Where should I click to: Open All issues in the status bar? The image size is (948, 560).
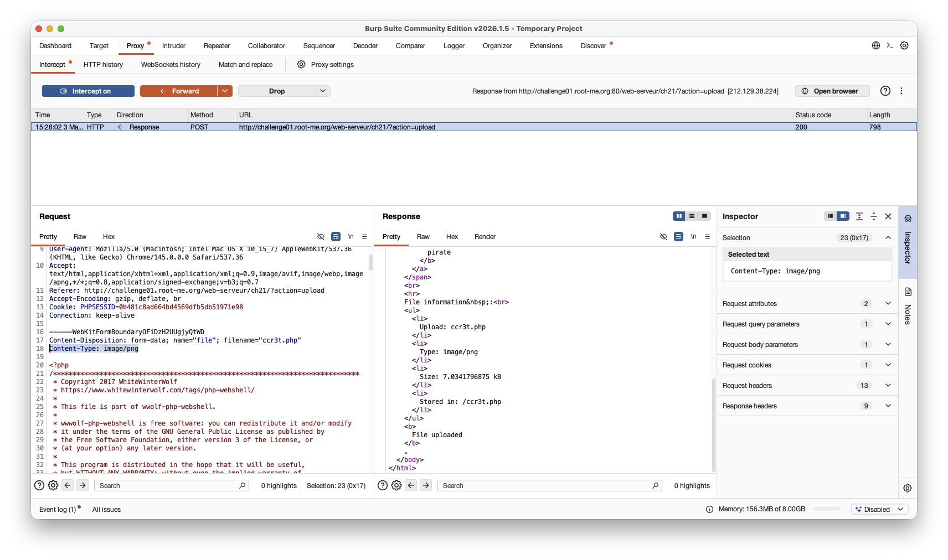[106, 510]
